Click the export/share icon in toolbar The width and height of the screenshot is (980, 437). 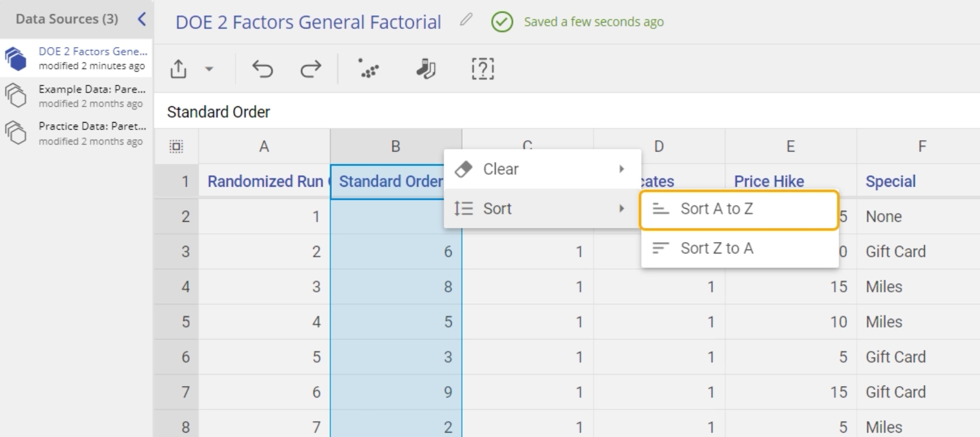pyautogui.click(x=178, y=69)
